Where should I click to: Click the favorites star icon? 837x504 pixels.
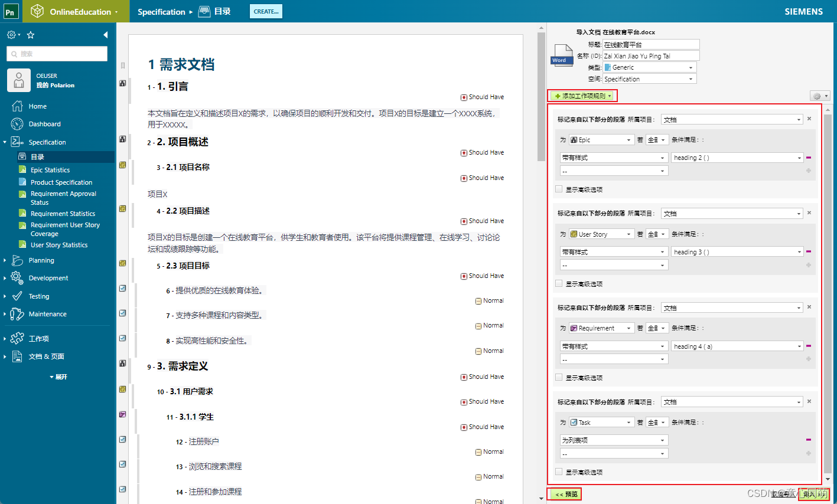(x=30, y=35)
